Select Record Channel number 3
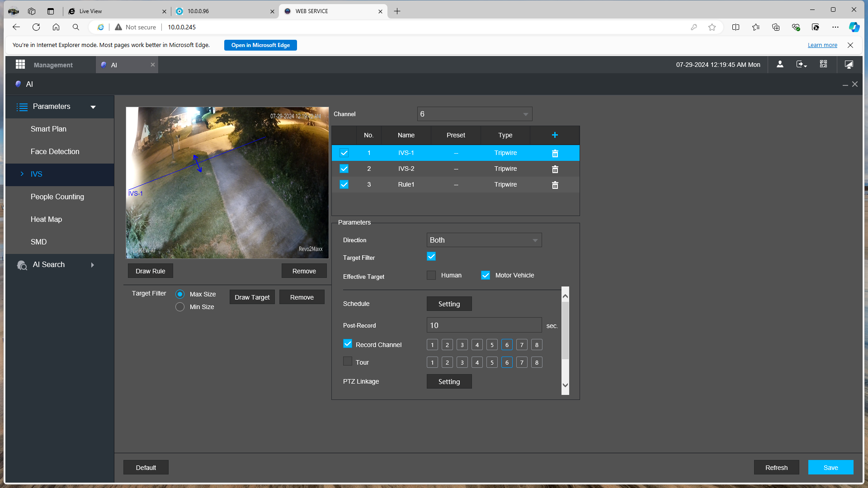 click(462, 345)
